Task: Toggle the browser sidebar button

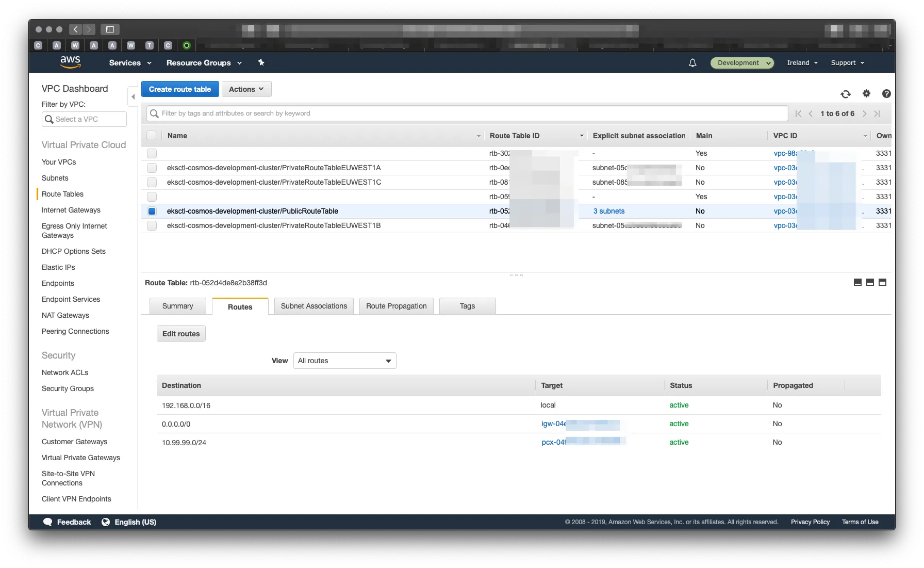Action: 110,29
